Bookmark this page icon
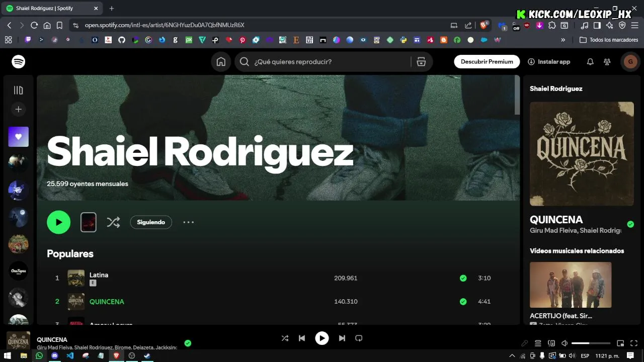The image size is (644, 362). point(59,25)
